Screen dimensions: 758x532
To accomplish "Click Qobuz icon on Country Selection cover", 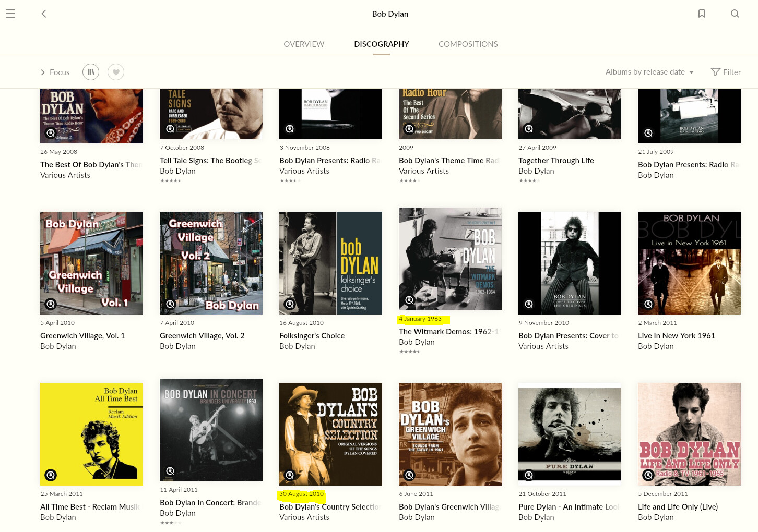I will pos(290,475).
